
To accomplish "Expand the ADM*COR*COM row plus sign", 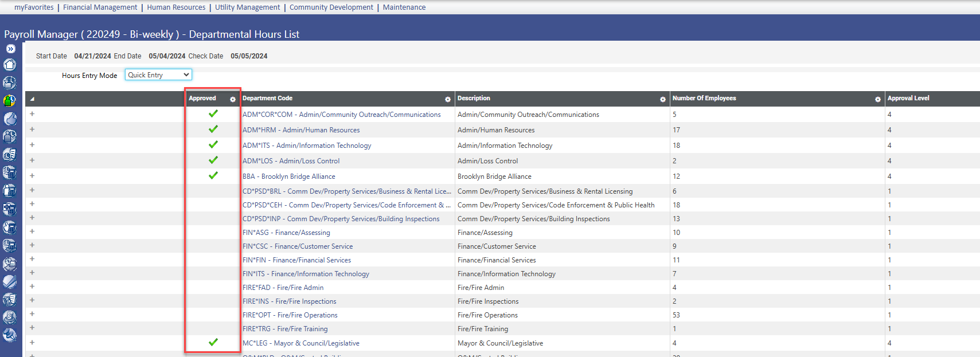I will pos(32,114).
